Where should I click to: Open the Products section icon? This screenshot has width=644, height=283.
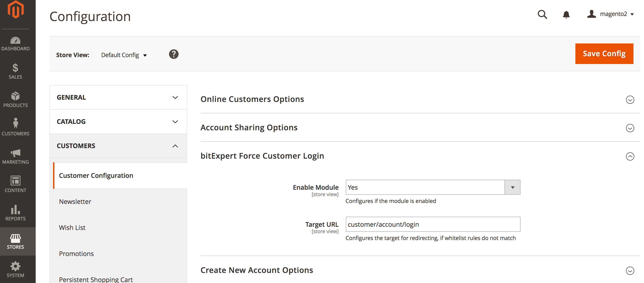[x=15, y=99]
